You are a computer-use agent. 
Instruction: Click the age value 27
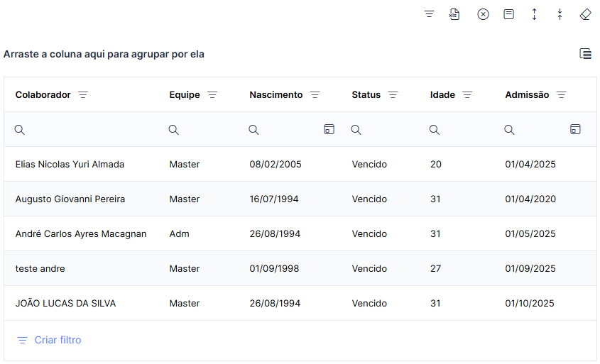pos(435,269)
